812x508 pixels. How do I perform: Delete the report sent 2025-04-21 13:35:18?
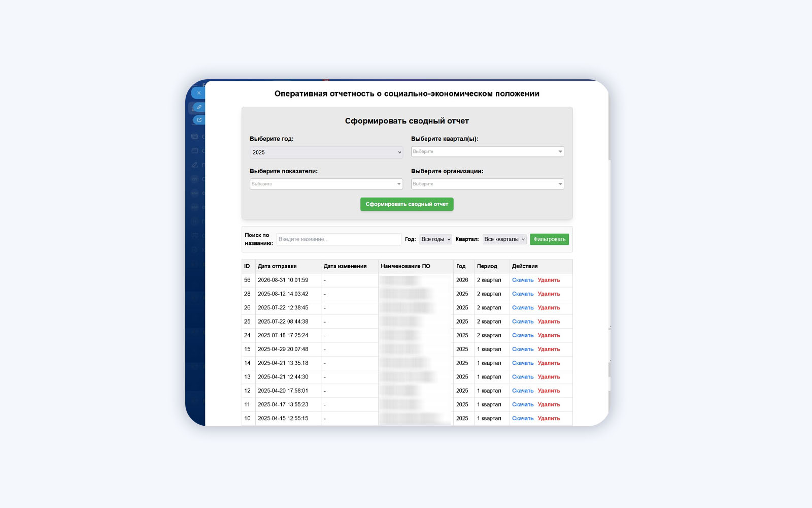pos(549,363)
